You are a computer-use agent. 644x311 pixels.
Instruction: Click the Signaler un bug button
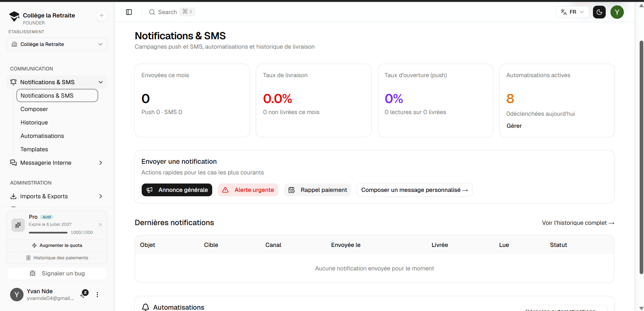point(57,273)
